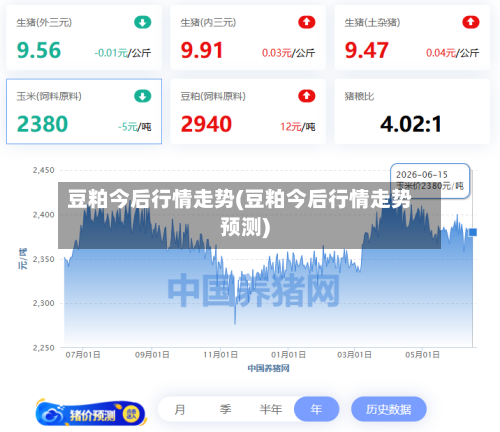Click the 2,300 y-axis label
Image resolution: width=500 pixels, height=432 pixels.
click(x=43, y=303)
